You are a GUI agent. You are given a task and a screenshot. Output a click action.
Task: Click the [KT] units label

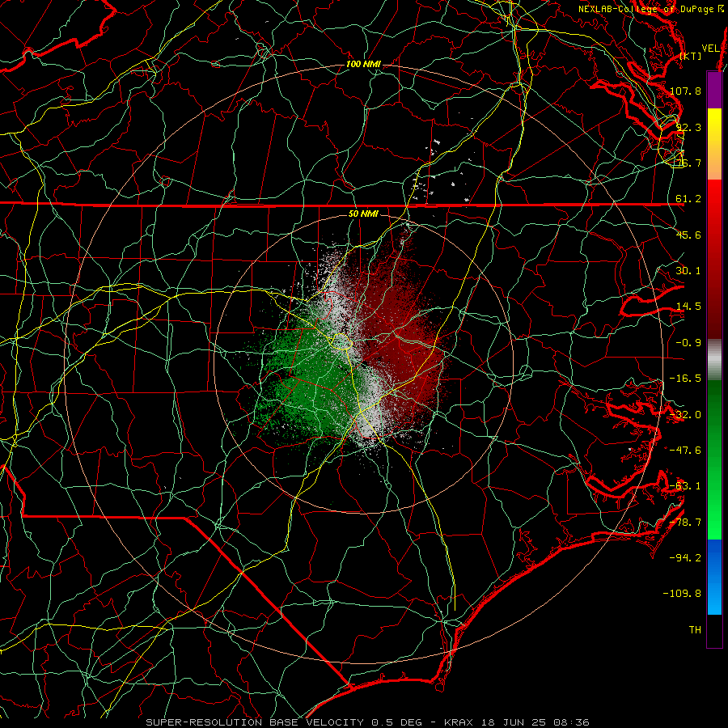coord(691,56)
